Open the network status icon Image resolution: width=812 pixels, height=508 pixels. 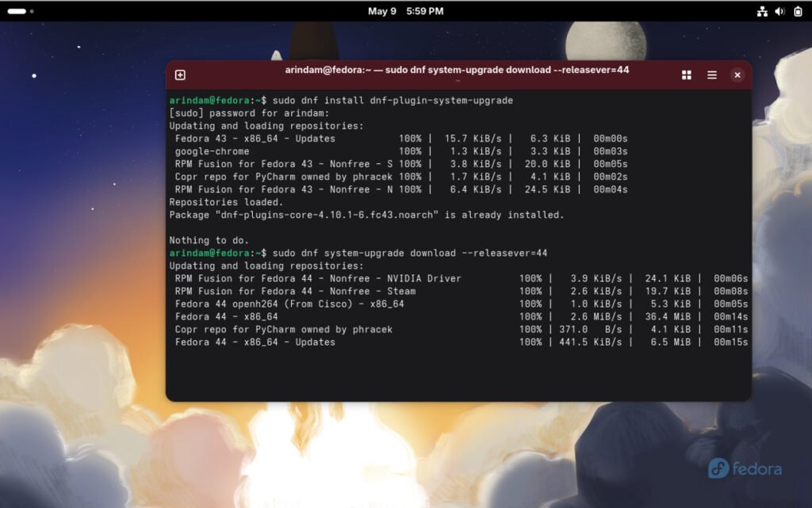762,11
